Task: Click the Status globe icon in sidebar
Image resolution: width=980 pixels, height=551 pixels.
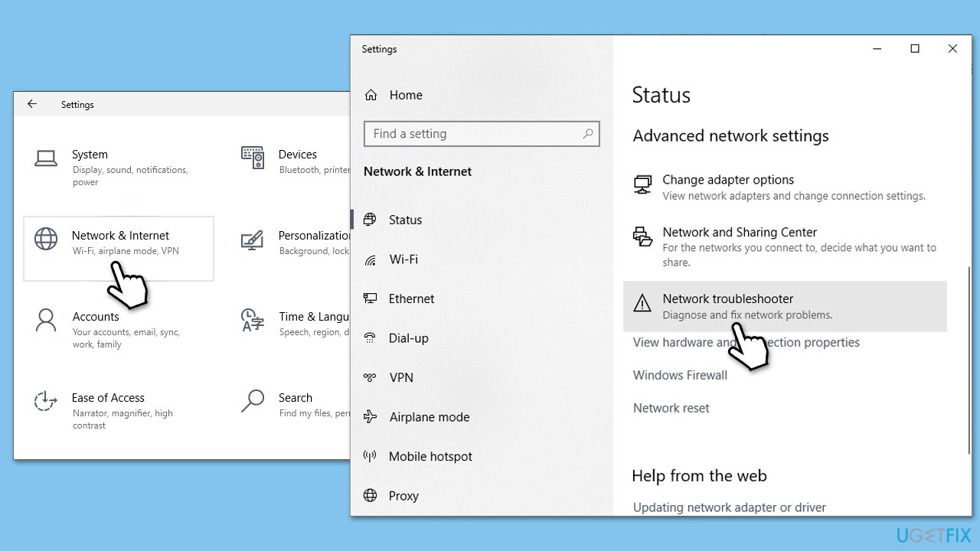Action: tap(371, 220)
